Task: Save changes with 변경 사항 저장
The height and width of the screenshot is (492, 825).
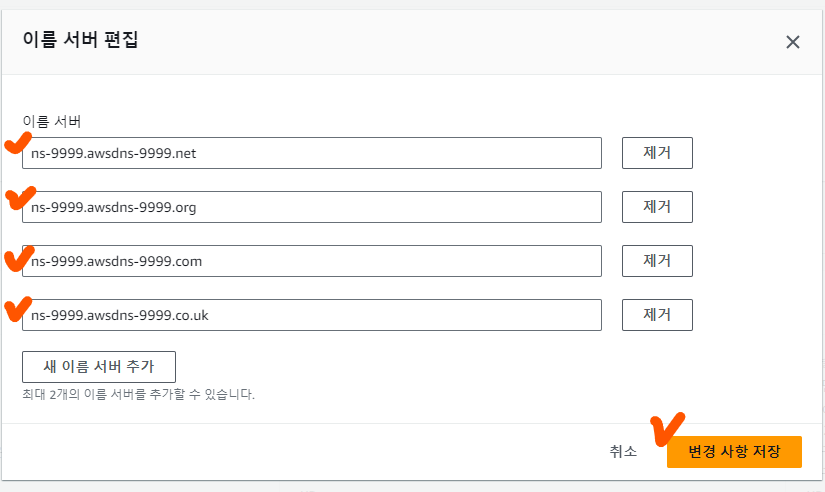Action: (734, 451)
